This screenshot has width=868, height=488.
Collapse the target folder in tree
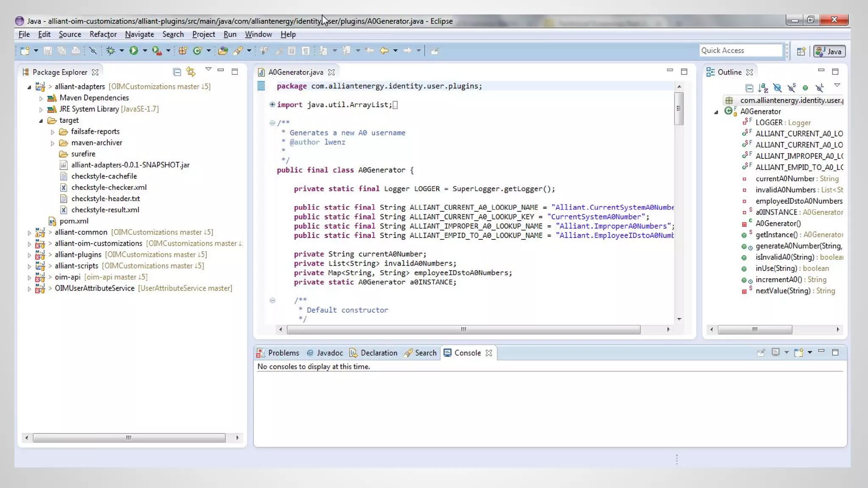[41, 121]
